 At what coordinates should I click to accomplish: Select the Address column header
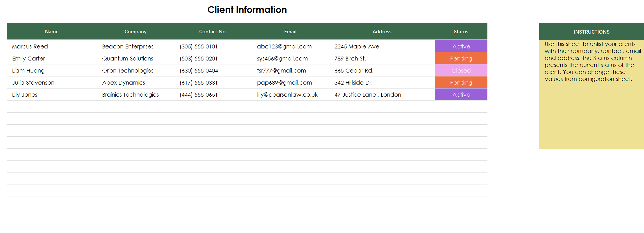click(x=382, y=32)
